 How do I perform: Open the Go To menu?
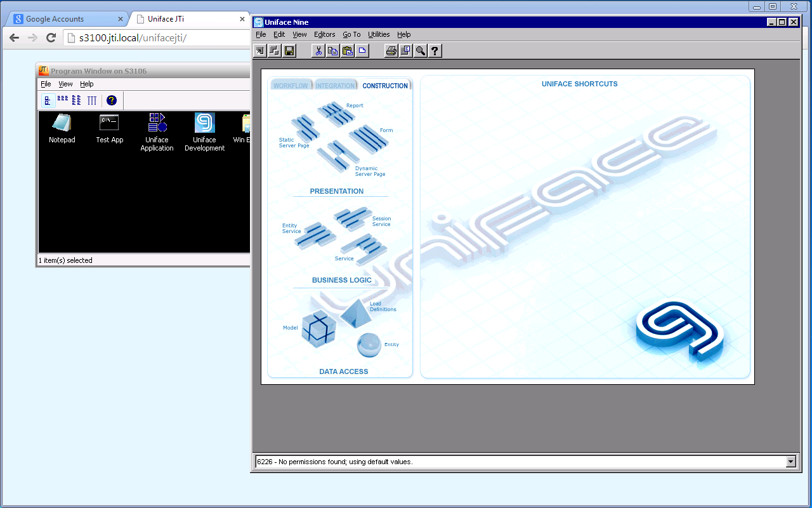coord(351,34)
